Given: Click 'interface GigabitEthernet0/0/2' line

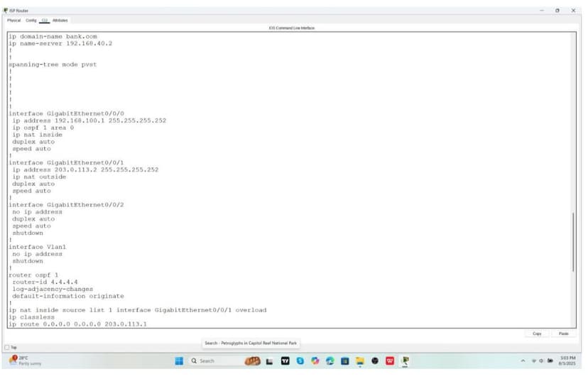Looking at the screenshot, I should [x=66, y=204].
